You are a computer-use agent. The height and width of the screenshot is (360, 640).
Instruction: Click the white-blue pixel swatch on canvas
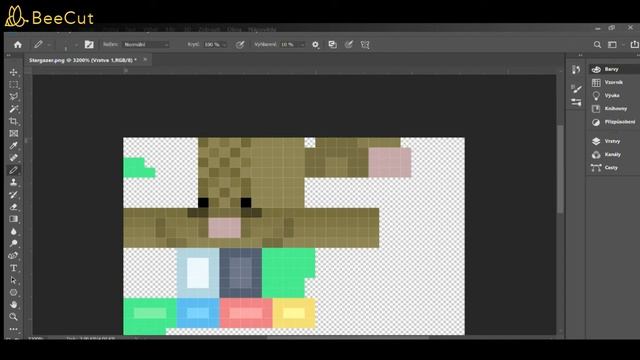[198, 273]
